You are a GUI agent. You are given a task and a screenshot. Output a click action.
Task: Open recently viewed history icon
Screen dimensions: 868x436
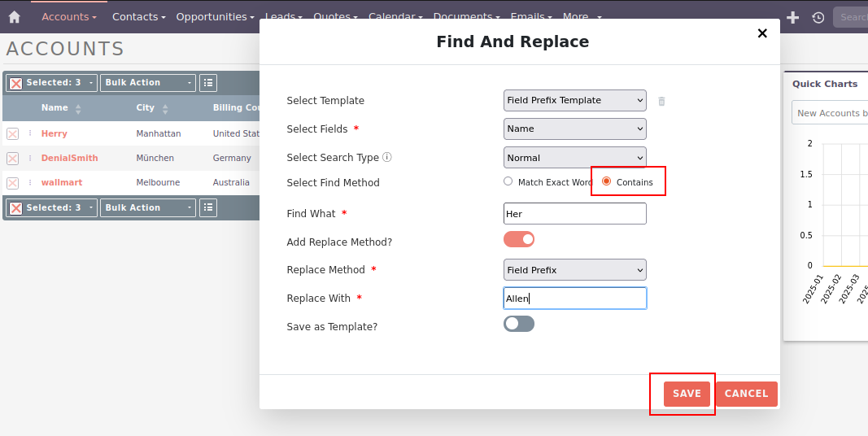click(818, 17)
